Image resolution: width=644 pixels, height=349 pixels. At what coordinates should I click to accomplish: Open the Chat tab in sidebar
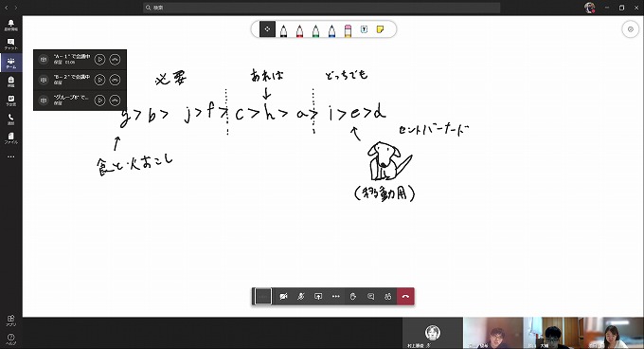11,44
